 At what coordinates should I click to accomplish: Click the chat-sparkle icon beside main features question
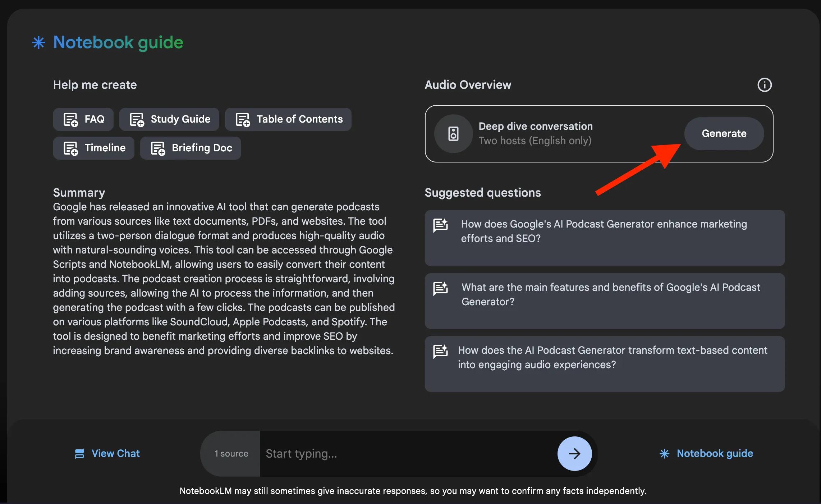pyautogui.click(x=440, y=289)
